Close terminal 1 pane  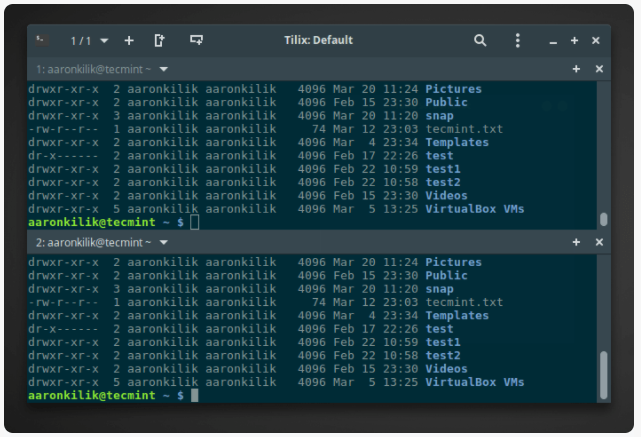[599, 69]
